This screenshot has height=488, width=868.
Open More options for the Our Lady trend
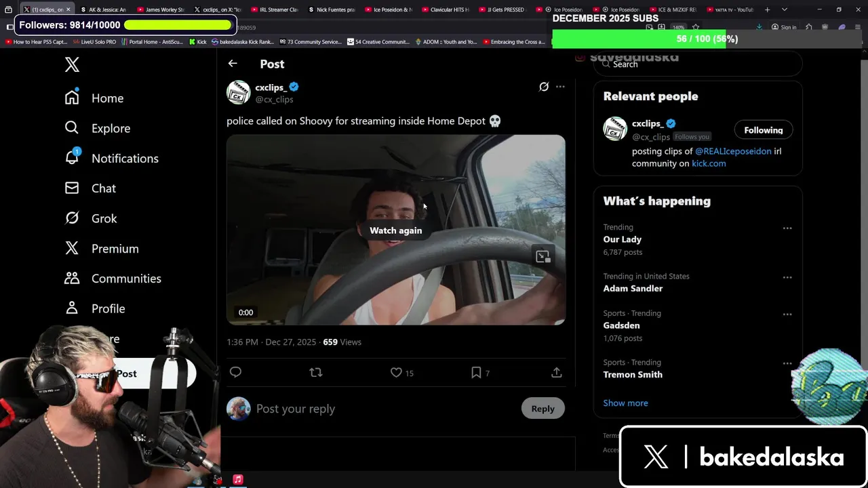[787, 228]
